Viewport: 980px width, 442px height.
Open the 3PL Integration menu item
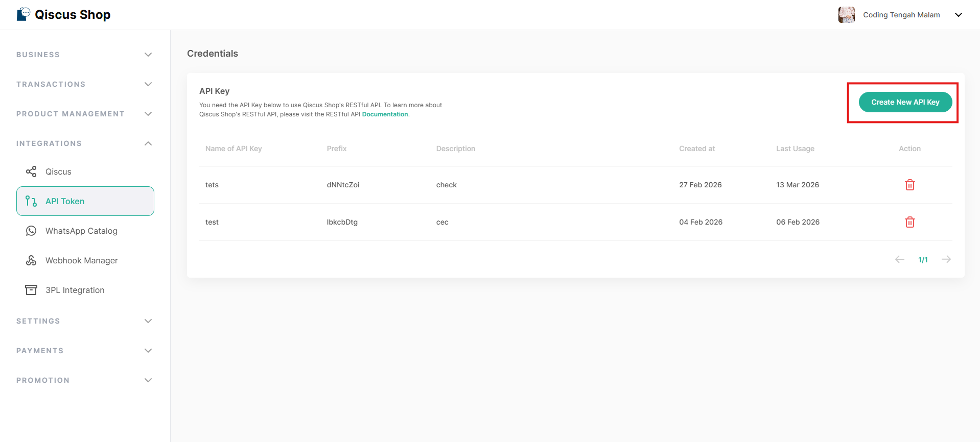click(x=85, y=290)
